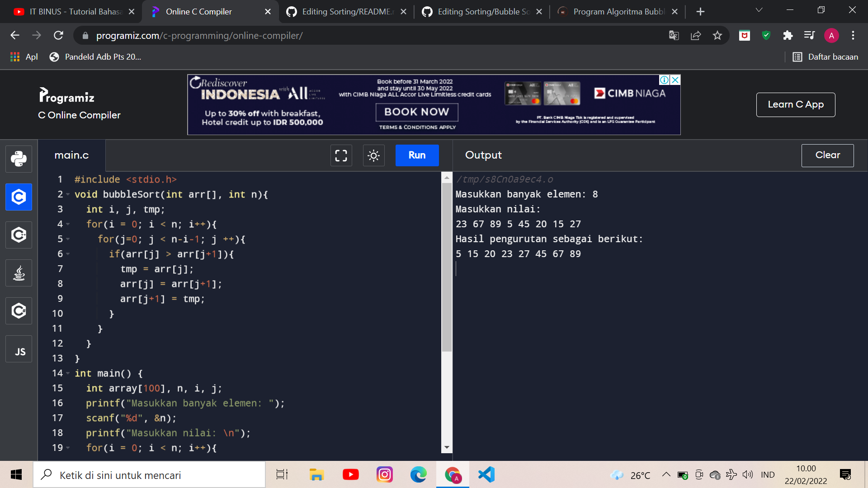The height and width of the screenshot is (488, 868).
Task: Switch to the Java compiler icon
Action: pyautogui.click(x=19, y=273)
